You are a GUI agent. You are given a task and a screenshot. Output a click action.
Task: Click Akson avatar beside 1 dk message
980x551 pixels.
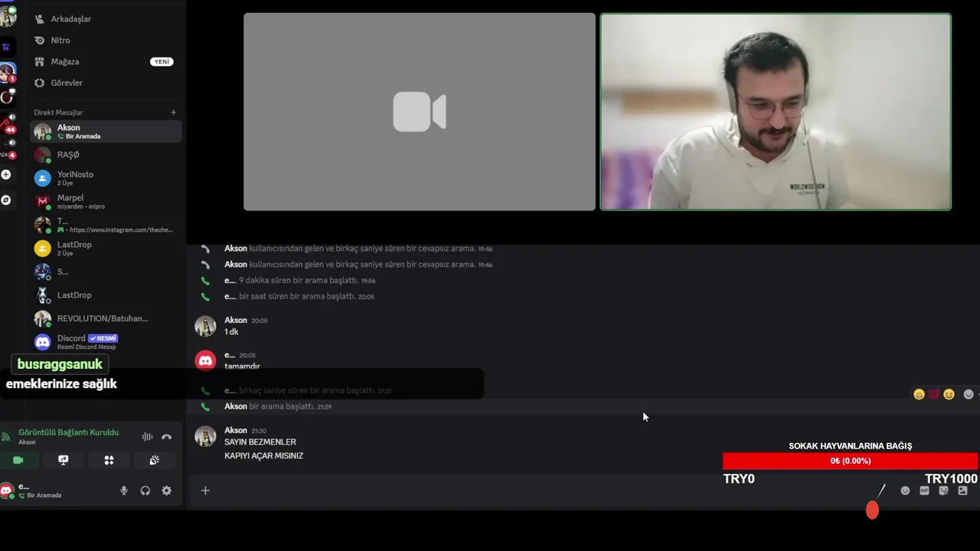click(x=205, y=326)
